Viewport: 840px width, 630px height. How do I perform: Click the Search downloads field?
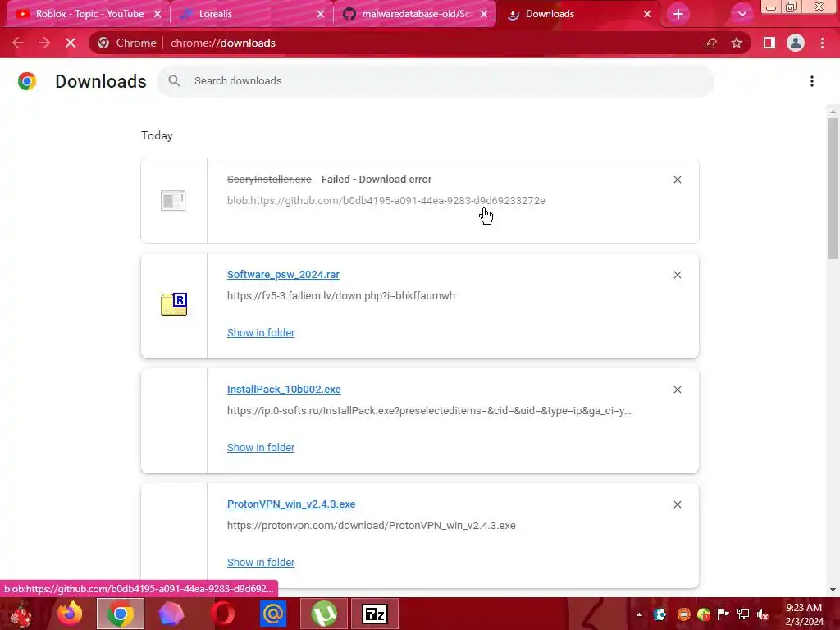436,81
